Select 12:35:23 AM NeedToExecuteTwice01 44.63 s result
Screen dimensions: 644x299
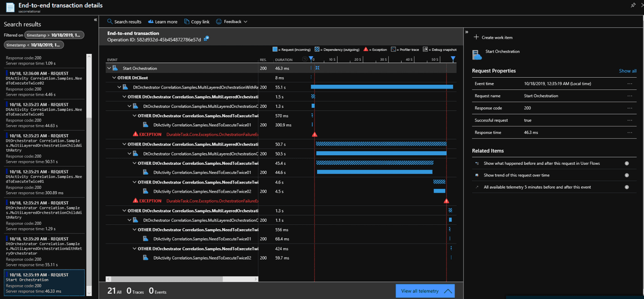click(x=44, y=115)
